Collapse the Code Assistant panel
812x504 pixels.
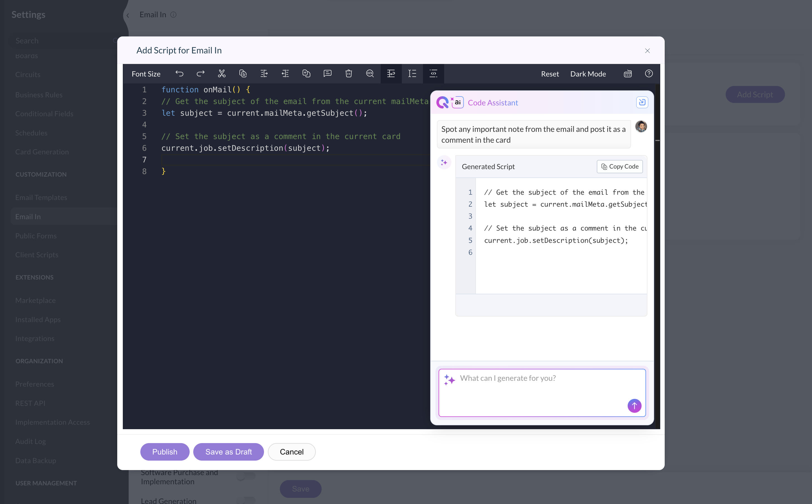pyautogui.click(x=642, y=102)
